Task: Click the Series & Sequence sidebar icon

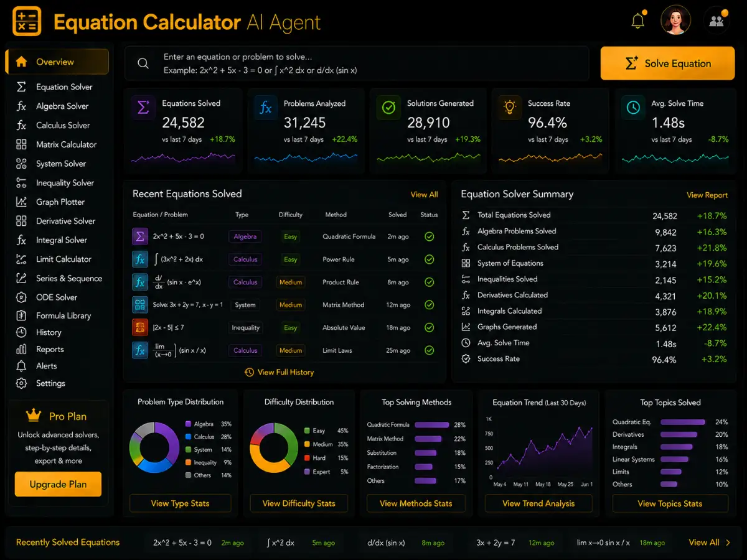Action: point(21,278)
